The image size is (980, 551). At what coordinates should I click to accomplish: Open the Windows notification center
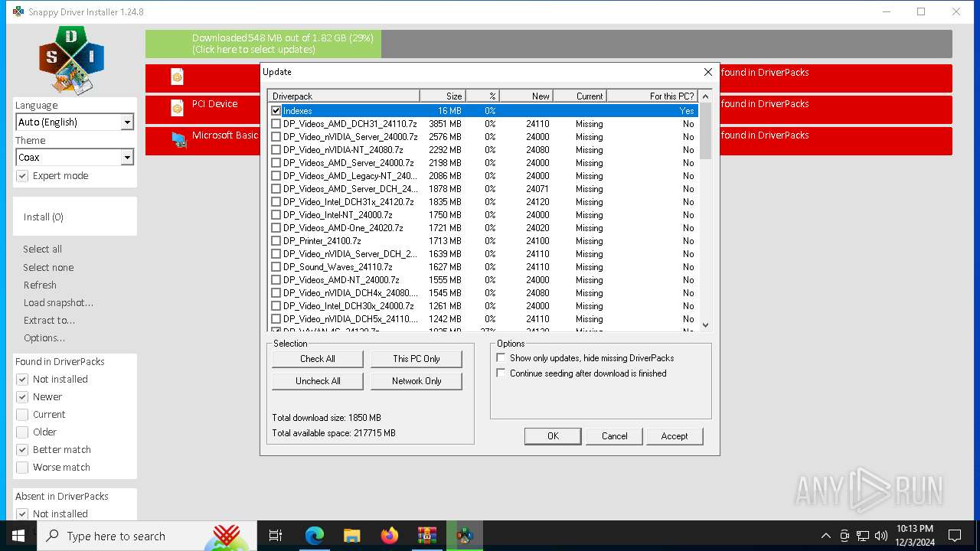pos(955,536)
